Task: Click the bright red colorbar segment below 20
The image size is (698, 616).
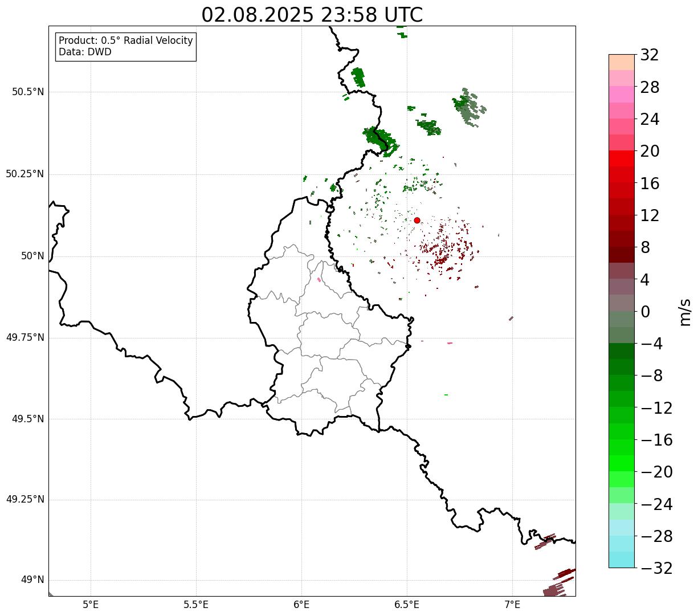Action: pos(622,158)
